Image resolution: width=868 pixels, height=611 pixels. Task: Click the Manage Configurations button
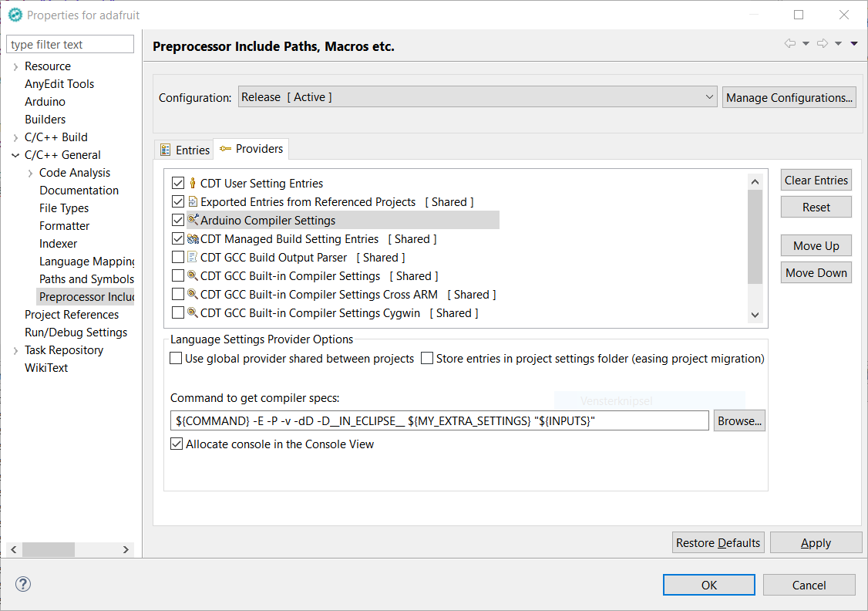pos(789,97)
